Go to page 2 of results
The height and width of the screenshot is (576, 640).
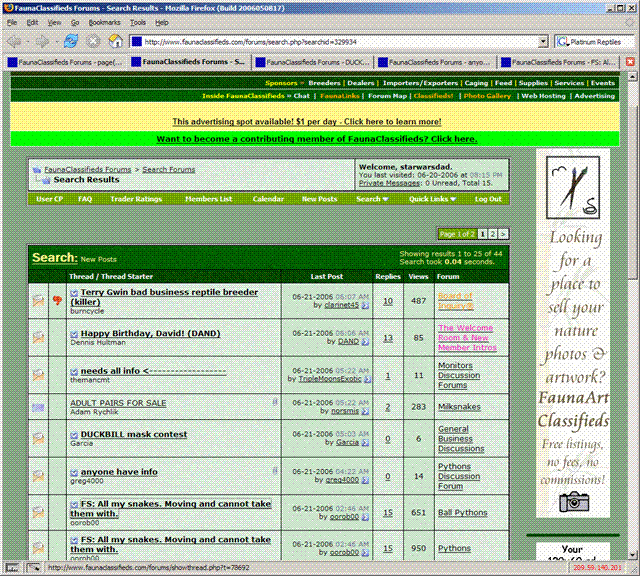tap(493, 234)
